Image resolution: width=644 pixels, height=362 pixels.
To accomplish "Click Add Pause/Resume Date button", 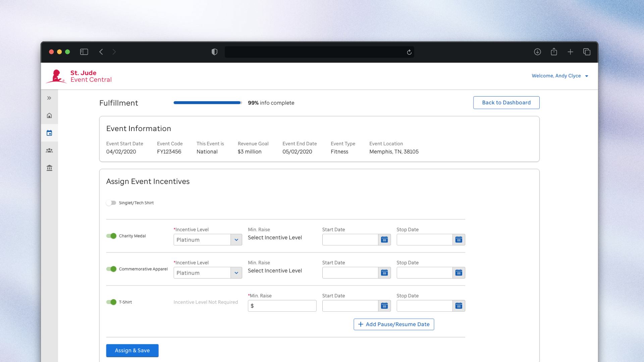I will (x=393, y=324).
